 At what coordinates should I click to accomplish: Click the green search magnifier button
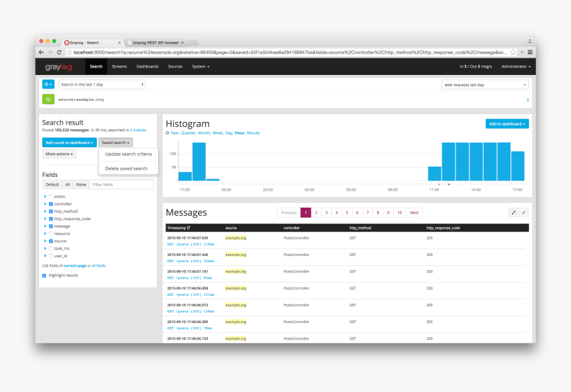[48, 99]
